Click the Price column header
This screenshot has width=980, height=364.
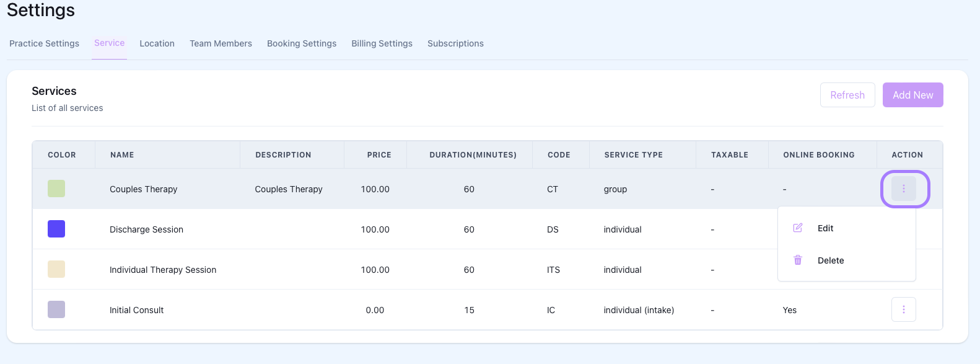[378, 155]
